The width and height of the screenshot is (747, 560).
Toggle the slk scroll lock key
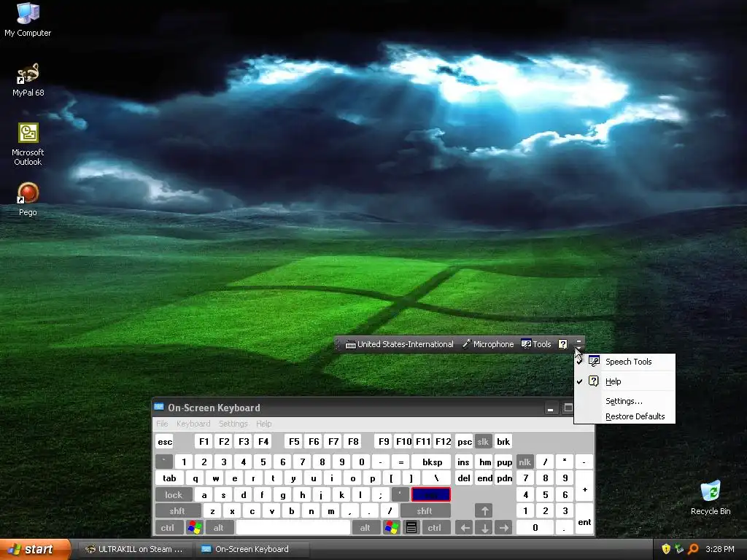click(x=483, y=441)
